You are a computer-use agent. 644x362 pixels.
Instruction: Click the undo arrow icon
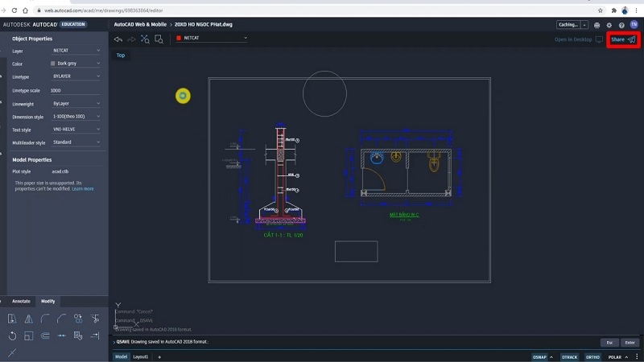118,39
